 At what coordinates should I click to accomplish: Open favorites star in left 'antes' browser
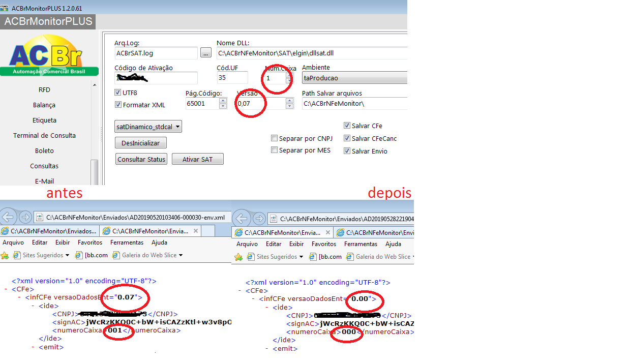pyautogui.click(x=5, y=255)
